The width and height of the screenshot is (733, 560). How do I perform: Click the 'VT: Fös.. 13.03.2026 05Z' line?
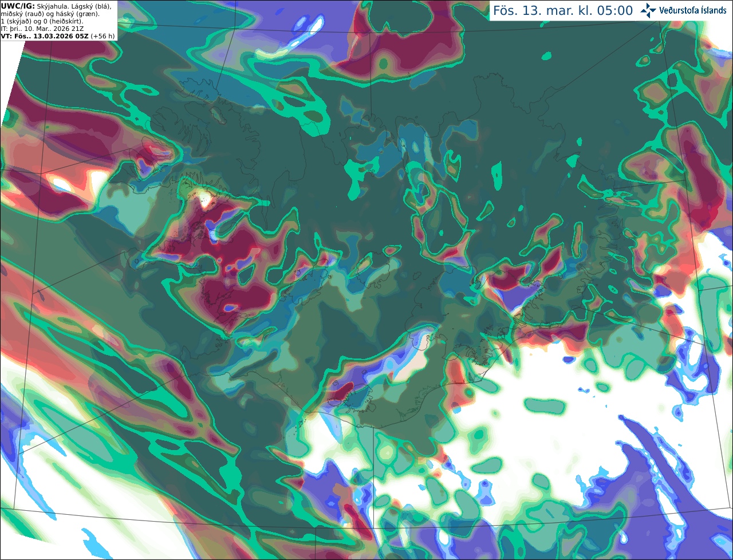pyautogui.click(x=44, y=36)
